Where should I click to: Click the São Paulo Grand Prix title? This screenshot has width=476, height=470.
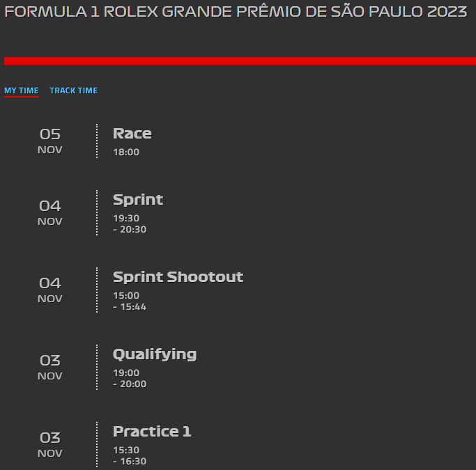(x=236, y=12)
